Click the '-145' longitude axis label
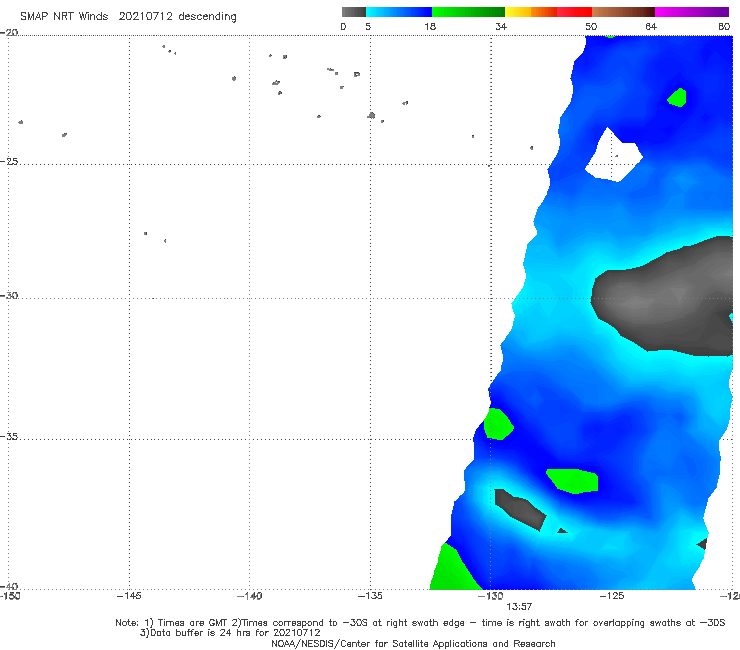740x650 pixels. [129, 596]
